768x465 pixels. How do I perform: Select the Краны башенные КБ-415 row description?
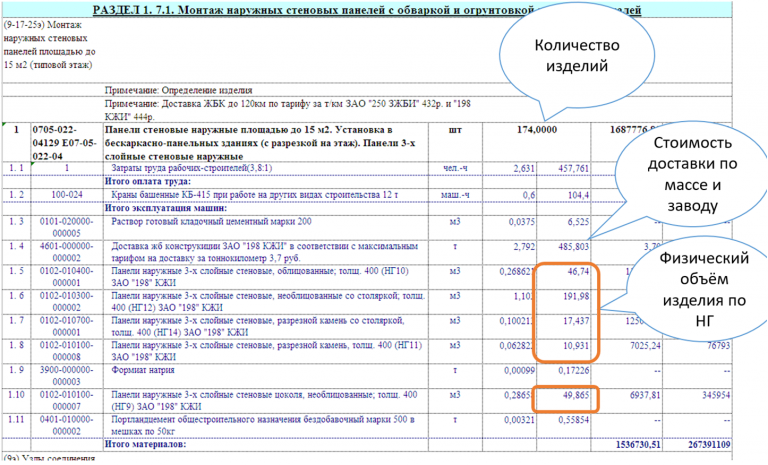[x=255, y=195]
